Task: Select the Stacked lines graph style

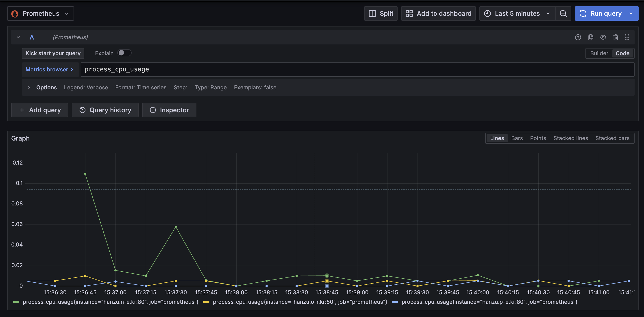Action: [x=570, y=138]
